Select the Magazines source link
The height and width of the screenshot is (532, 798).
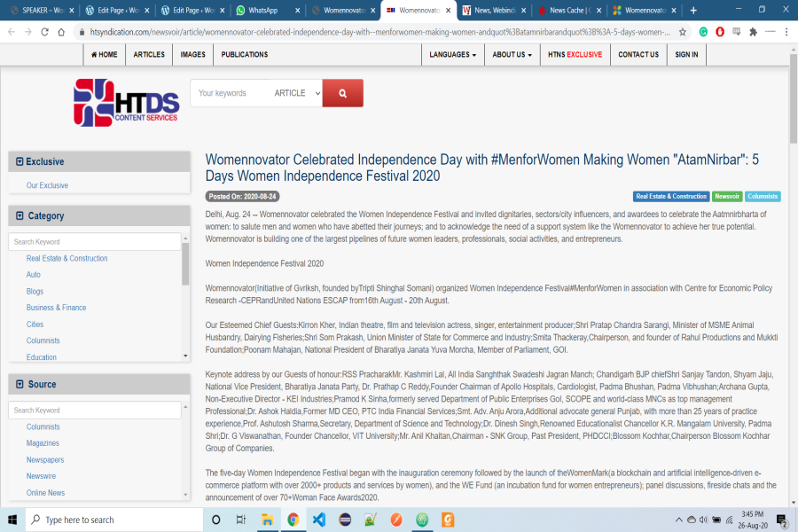point(43,443)
